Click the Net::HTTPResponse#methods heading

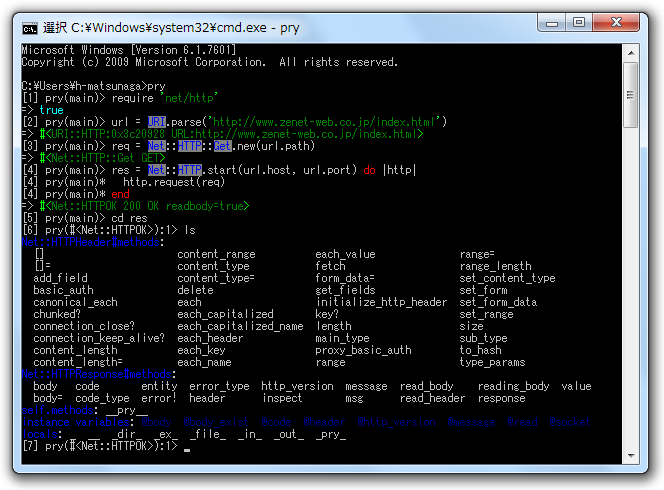click(x=97, y=374)
